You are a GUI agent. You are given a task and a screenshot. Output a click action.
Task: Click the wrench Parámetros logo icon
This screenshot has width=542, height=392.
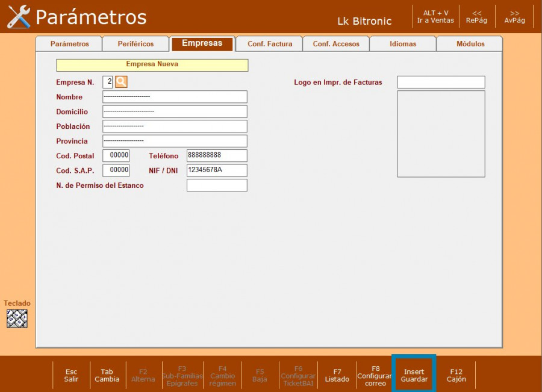click(x=19, y=17)
